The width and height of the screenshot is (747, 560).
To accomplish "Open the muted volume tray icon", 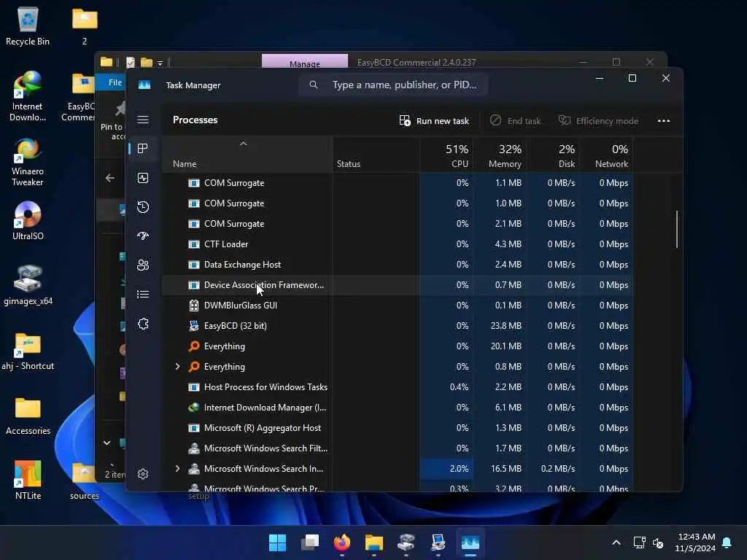I will pos(658,542).
